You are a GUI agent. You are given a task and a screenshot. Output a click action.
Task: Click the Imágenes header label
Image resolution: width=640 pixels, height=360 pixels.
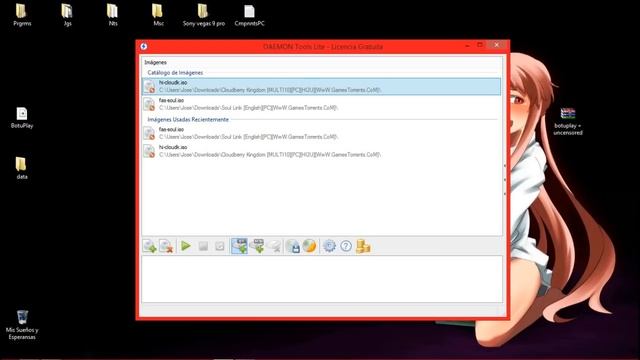pyautogui.click(x=156, y=62)
